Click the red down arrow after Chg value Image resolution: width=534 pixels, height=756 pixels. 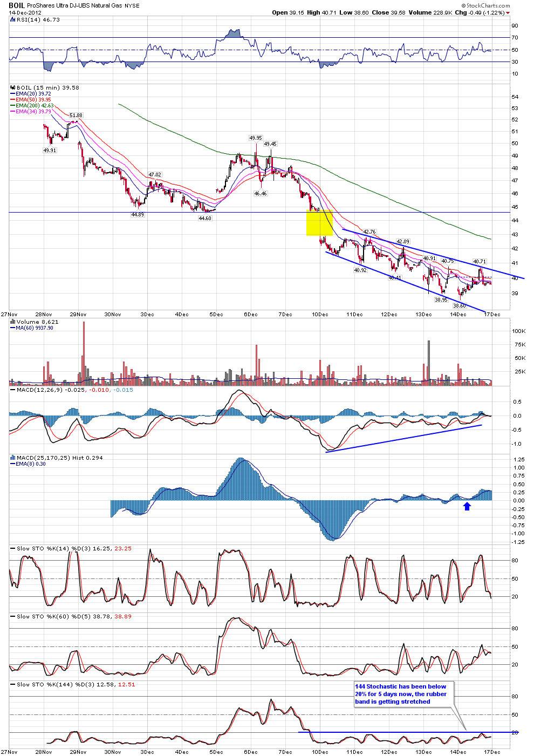point(508,13)
